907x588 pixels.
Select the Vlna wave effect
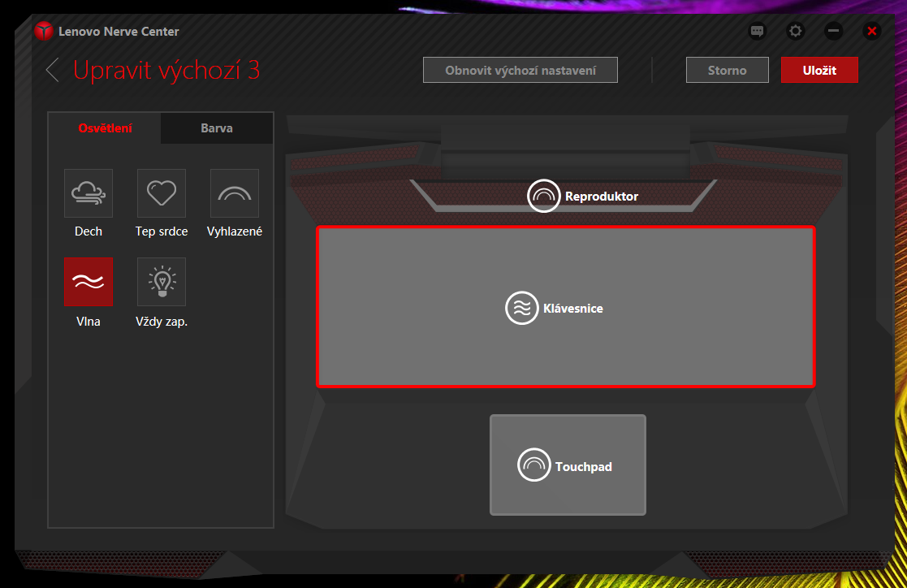pos(89,282)
